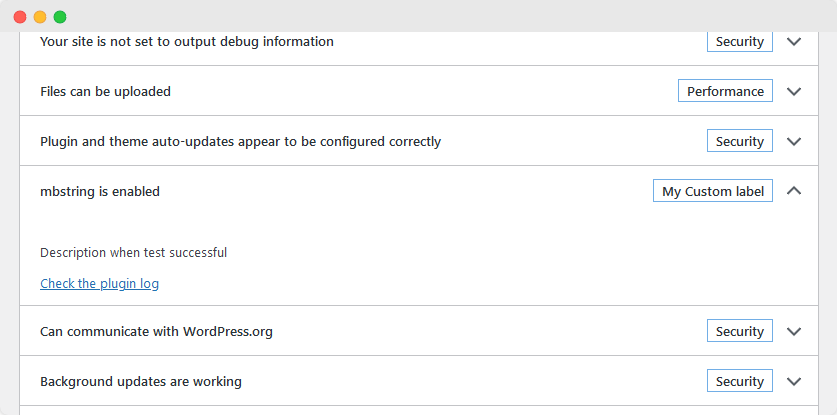Expand the debug information row chevron
Viewport: 837px width, 415px height.
[794, 42]
